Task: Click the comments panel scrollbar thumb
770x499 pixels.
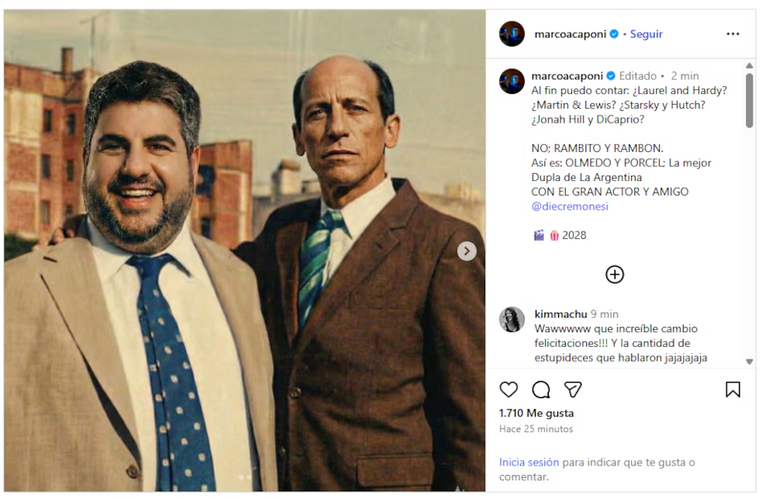Action: (750, 100)
